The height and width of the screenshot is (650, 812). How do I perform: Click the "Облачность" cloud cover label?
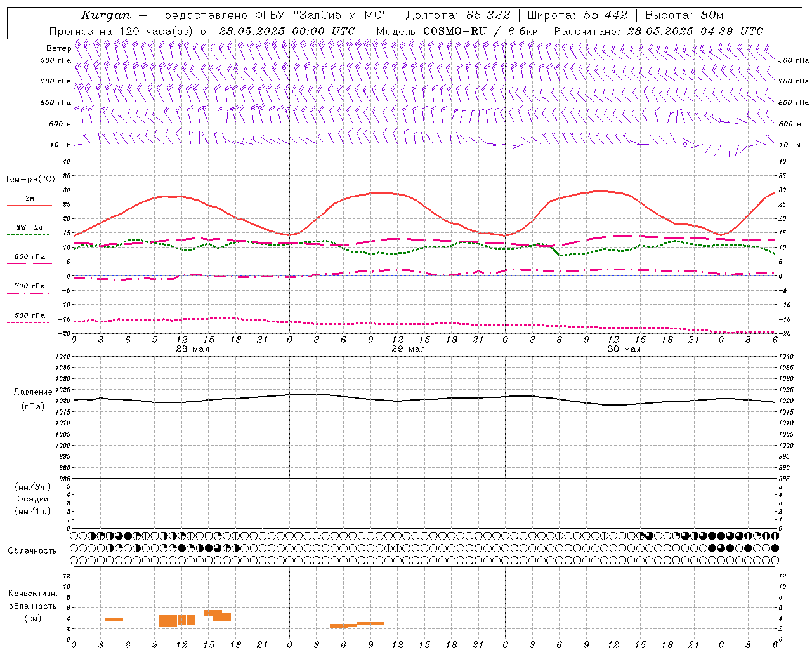[x=32, y=550]
